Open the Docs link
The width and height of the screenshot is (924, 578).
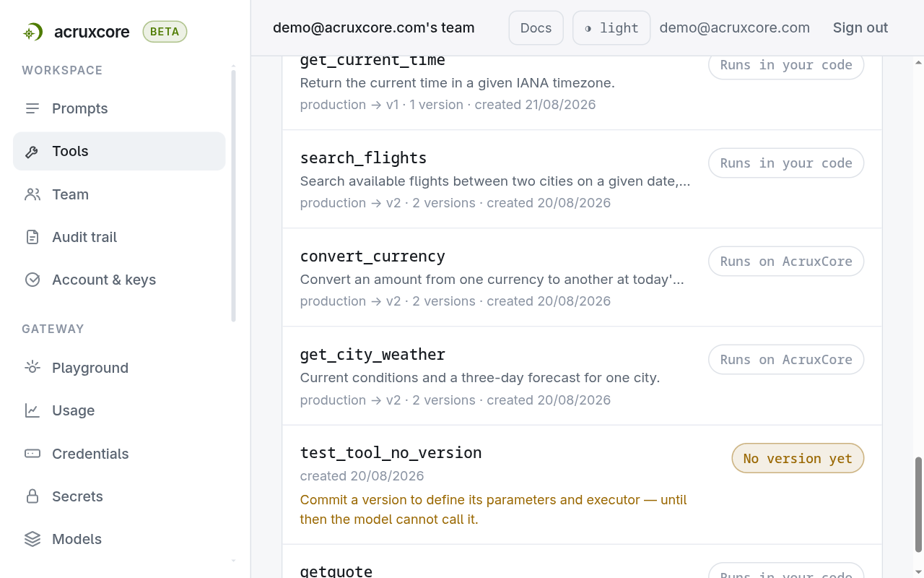pos(536,28)
